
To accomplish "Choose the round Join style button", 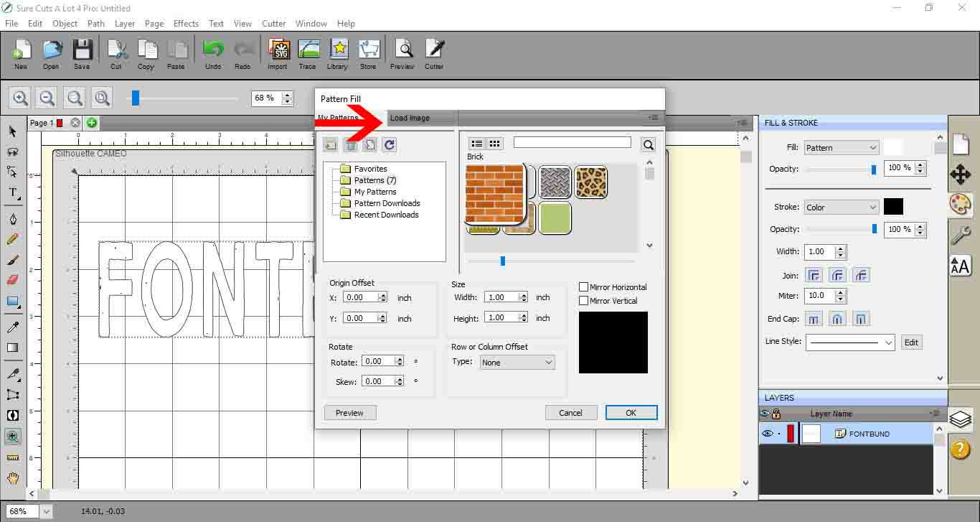I will [837, 275].
